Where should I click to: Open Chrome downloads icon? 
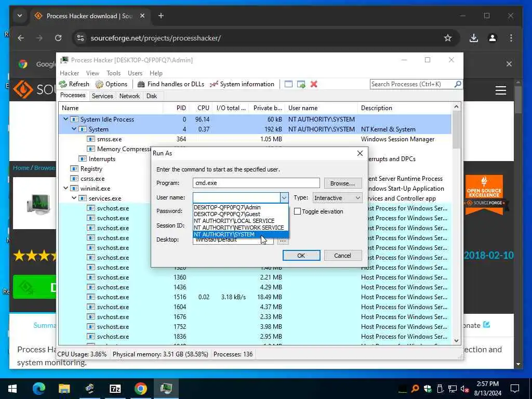point(474,38)
